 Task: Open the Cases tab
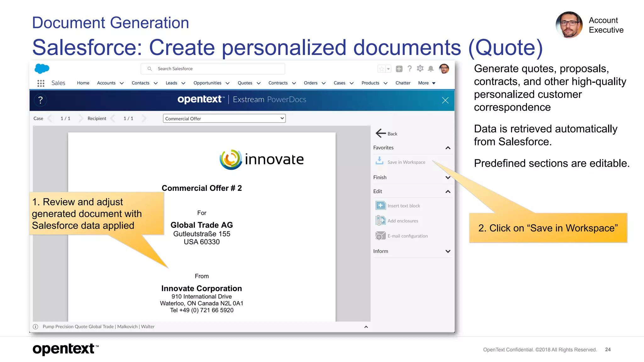[x=339, y=83]
